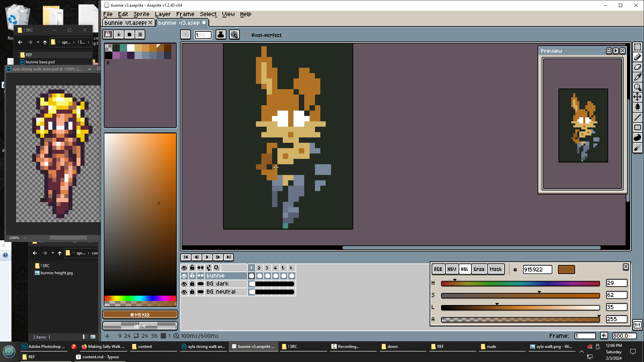Play the animation in timeline
The image size is (644, 362).
207,257
